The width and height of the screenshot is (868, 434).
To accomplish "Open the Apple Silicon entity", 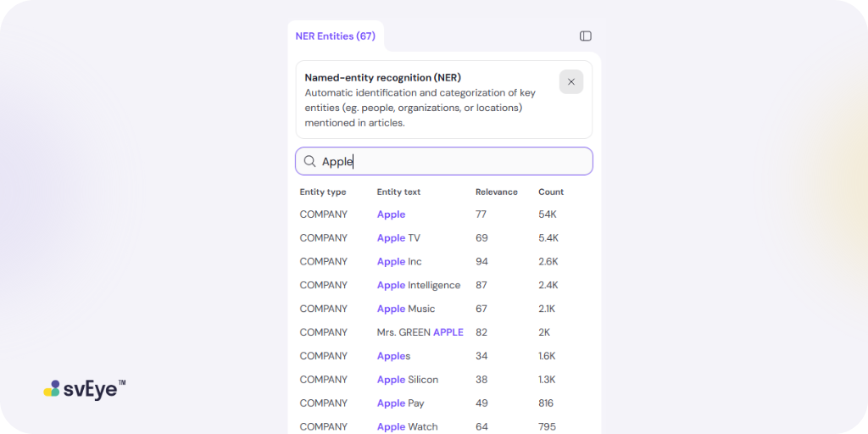I will (x=408, y=380).
